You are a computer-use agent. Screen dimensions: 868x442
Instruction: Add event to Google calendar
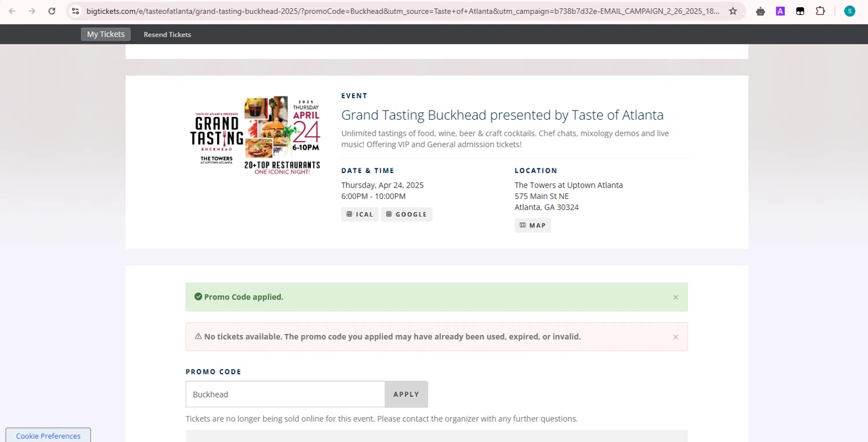pyautogui.click(x=406, y=214)
